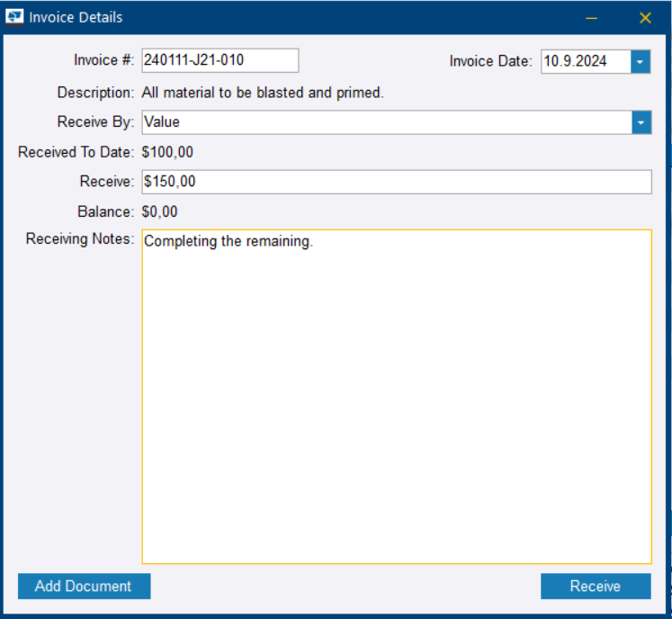Click the "Balance:" label
Screen dimensions: 672x619
point(106,211)
